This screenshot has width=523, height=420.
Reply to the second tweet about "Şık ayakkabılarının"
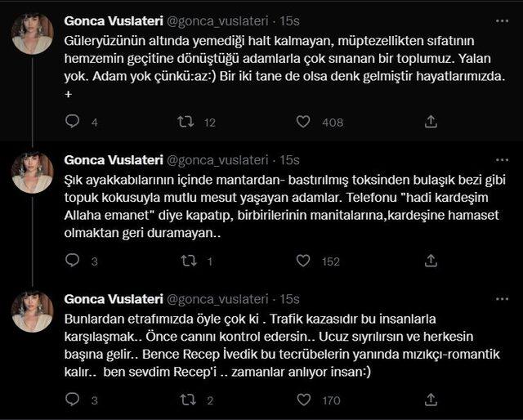(72, 261)
